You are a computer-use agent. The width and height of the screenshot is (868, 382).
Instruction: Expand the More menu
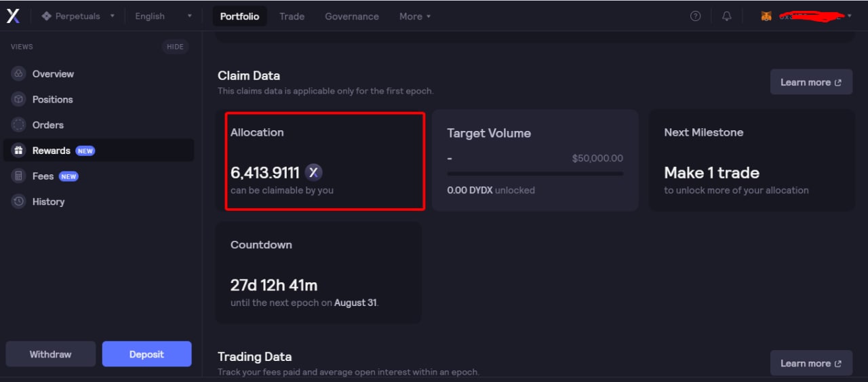coord(415,16)
